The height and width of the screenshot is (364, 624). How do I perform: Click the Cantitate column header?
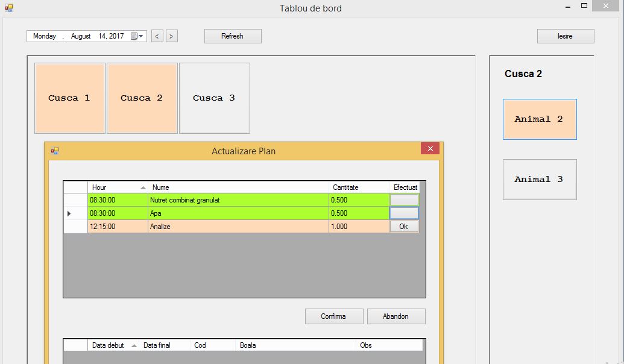coord(359,187)
